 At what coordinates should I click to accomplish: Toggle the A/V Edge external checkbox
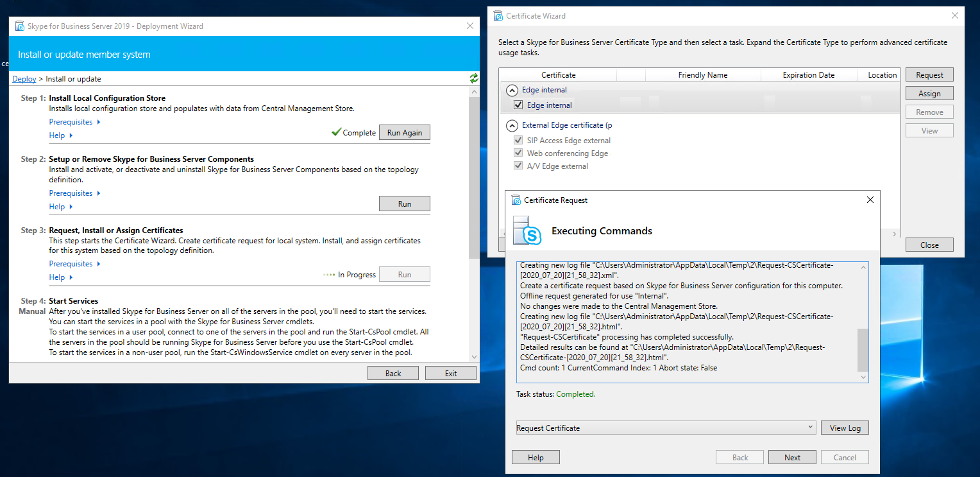(x=518, y=166)
